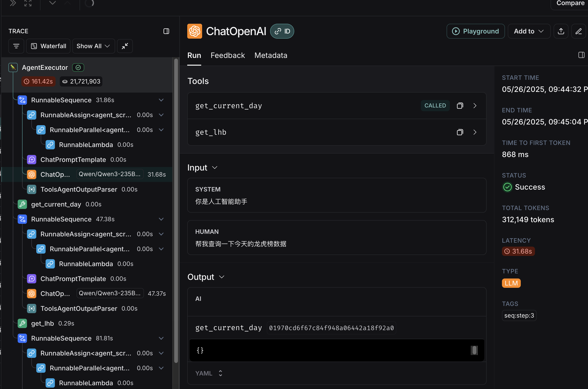This screenshot has height=389, width=588.
Task: Click the output code block scrollbar thumb
Action: [474, 350]
